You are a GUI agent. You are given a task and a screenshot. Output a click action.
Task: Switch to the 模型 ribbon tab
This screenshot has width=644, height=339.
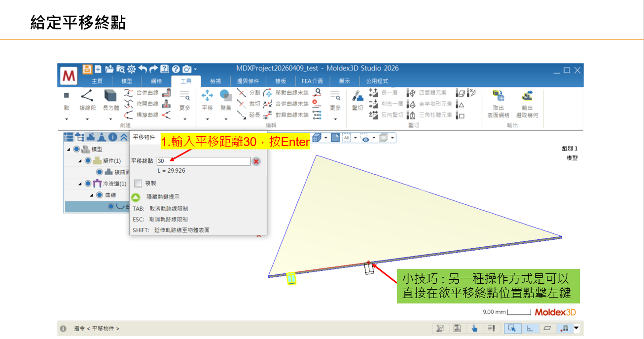click(127, 81)
